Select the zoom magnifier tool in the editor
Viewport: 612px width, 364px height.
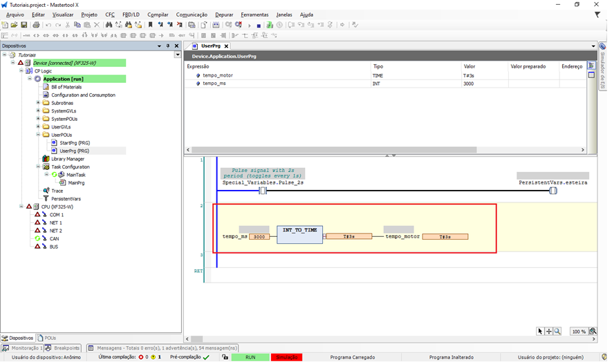[x=557, y=332]
